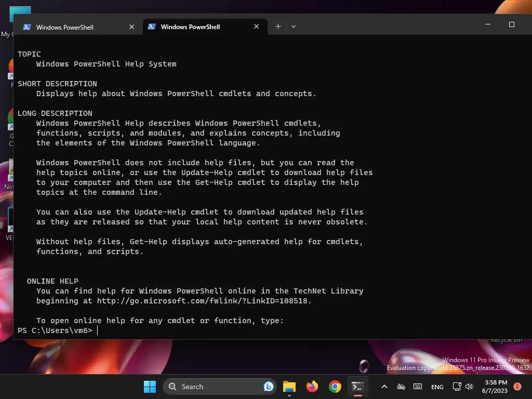Switch to the first Windows PowerShell tab
This screenshot has height=399, width=532.
pyautogui.click(x=78, y=27)
